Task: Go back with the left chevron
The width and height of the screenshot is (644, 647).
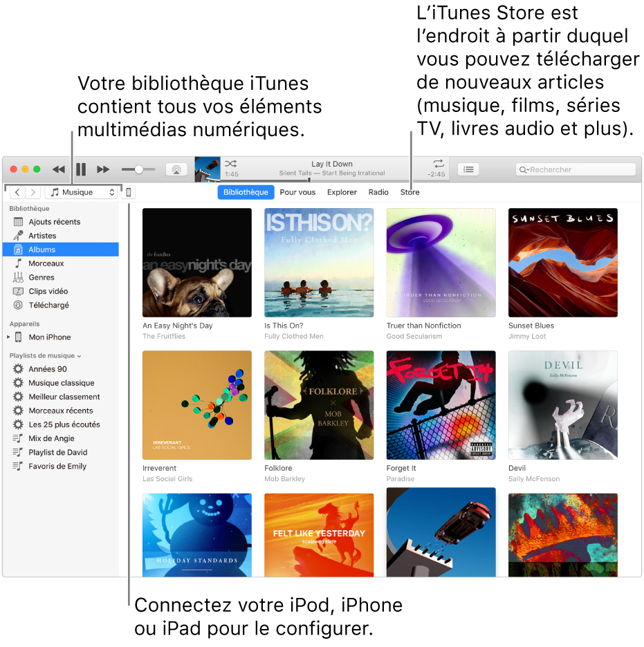Action: coord(17,192)
